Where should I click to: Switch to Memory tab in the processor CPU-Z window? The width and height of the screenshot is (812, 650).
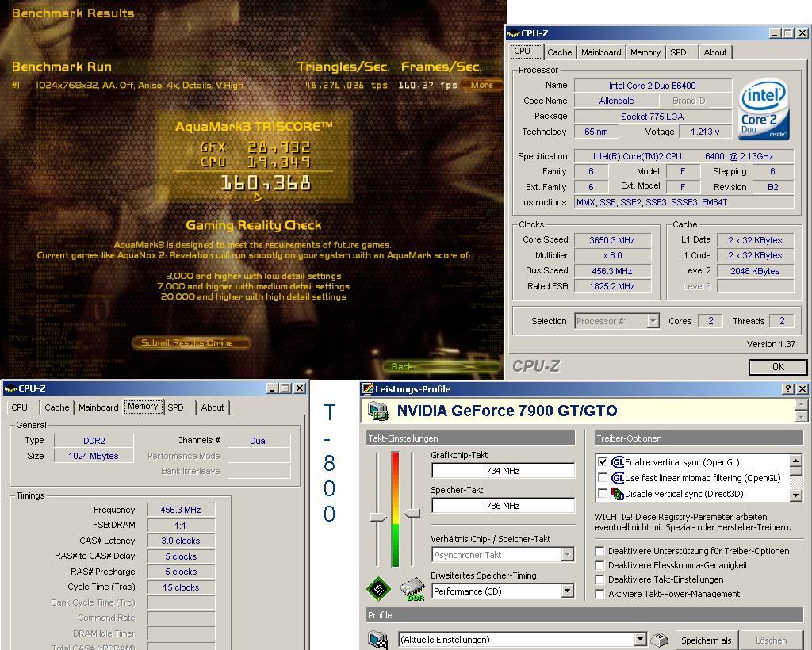[x=645, y=52]
